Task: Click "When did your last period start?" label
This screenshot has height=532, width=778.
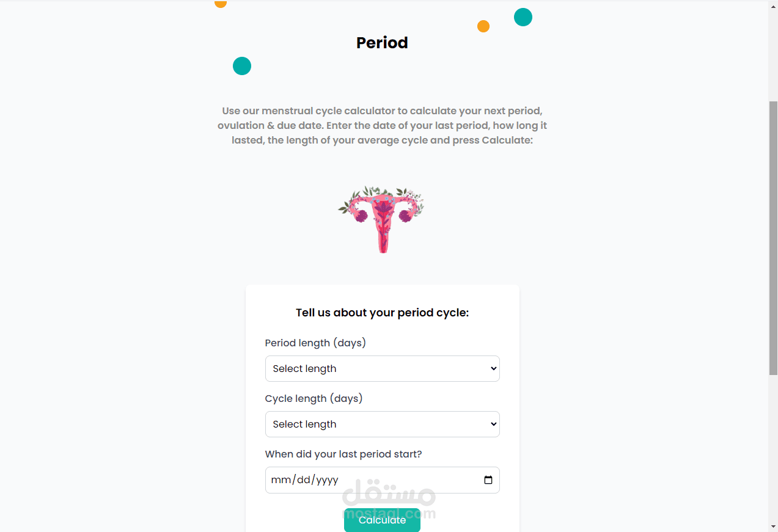Action: point(343,454)
